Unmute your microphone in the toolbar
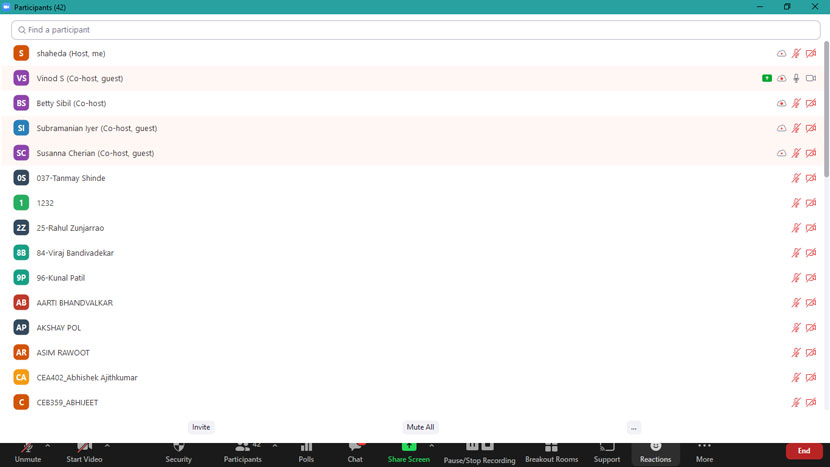The image size is (830, 467). click(28, 452)
